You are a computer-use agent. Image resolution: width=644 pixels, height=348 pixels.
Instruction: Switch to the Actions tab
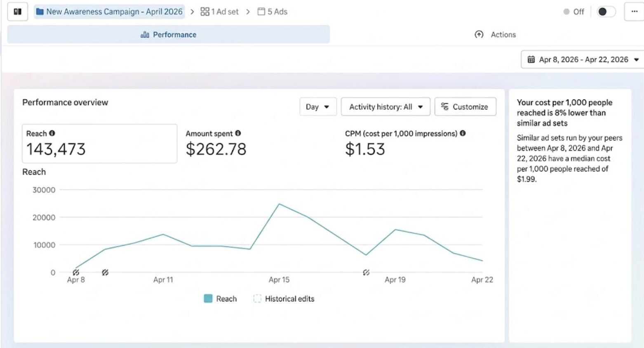click(495, 35)
